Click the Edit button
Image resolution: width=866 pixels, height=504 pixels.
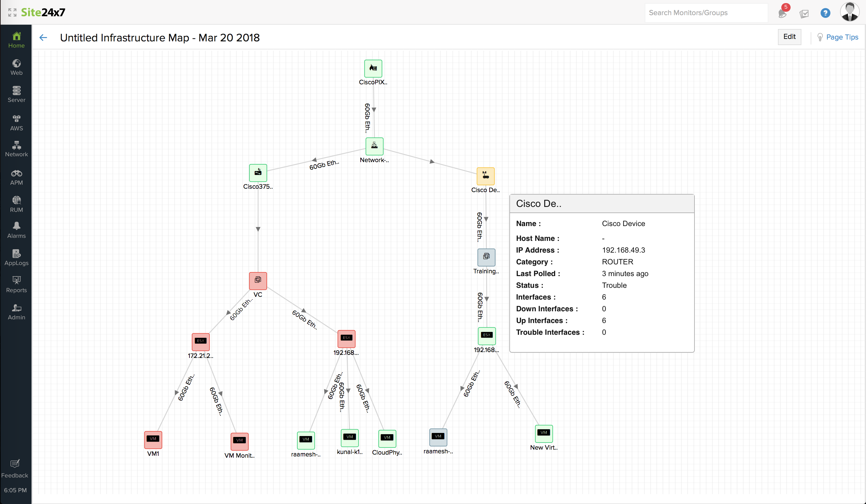pyautogui.click(x=789, y=37)
